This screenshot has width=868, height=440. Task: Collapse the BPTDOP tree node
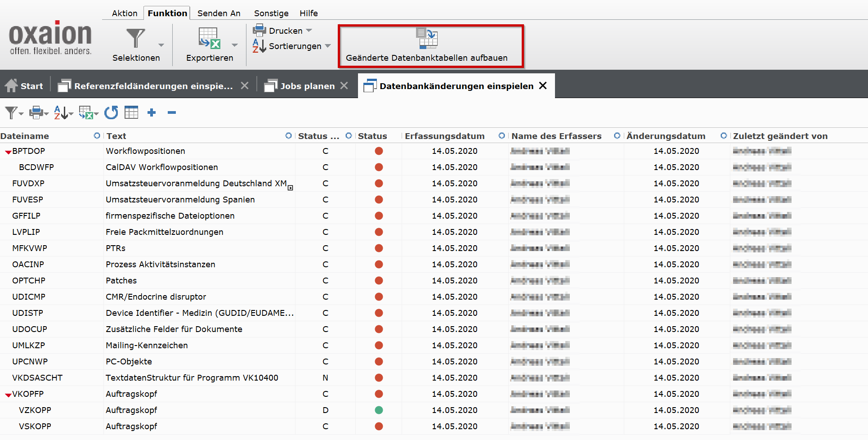[x=8, y=152]
